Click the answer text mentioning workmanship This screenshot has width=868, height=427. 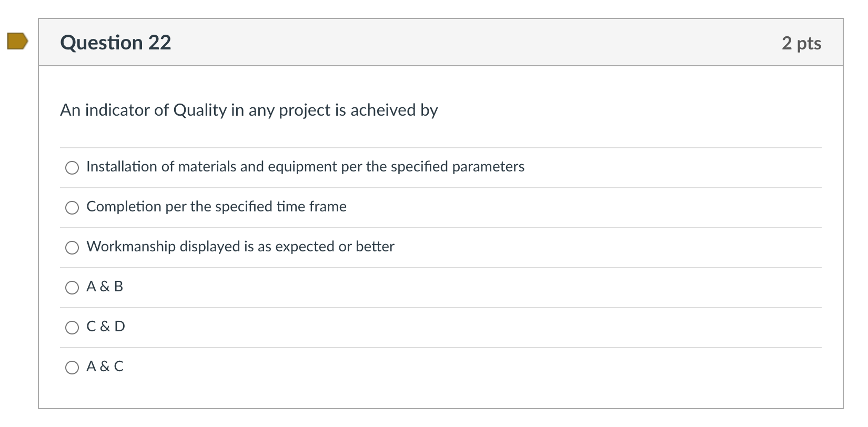(240, 247)
